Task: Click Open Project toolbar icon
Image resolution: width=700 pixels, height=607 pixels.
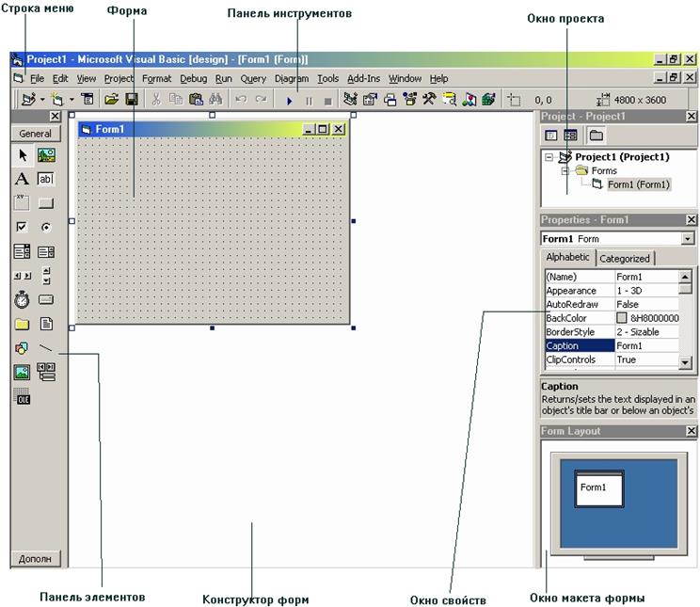Action: (111, 99)
